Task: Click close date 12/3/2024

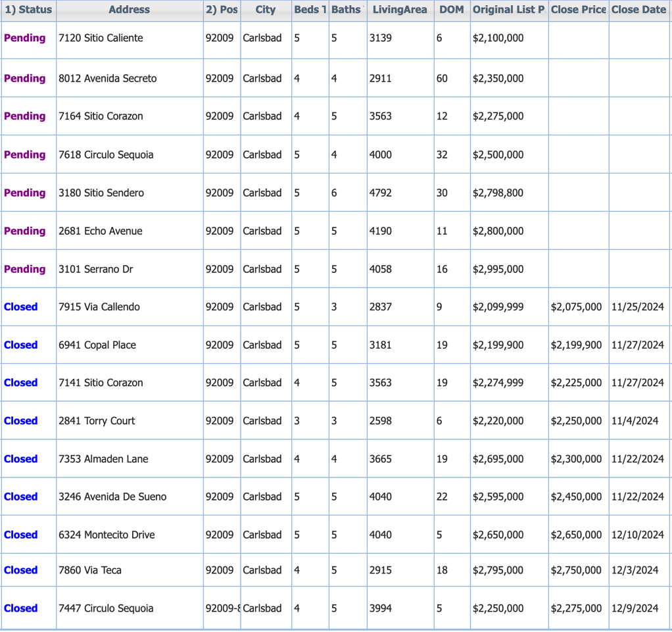Action: [635, 570]
